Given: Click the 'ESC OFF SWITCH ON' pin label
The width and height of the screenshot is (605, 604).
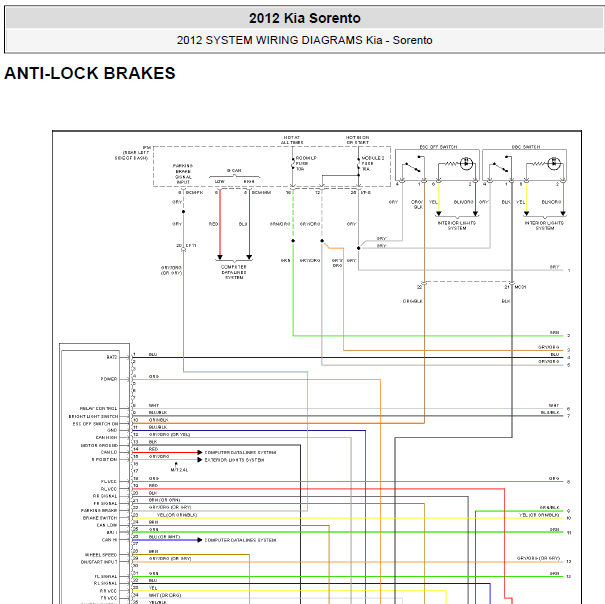Looking at the screenshot, I should [x=95, y=424].
